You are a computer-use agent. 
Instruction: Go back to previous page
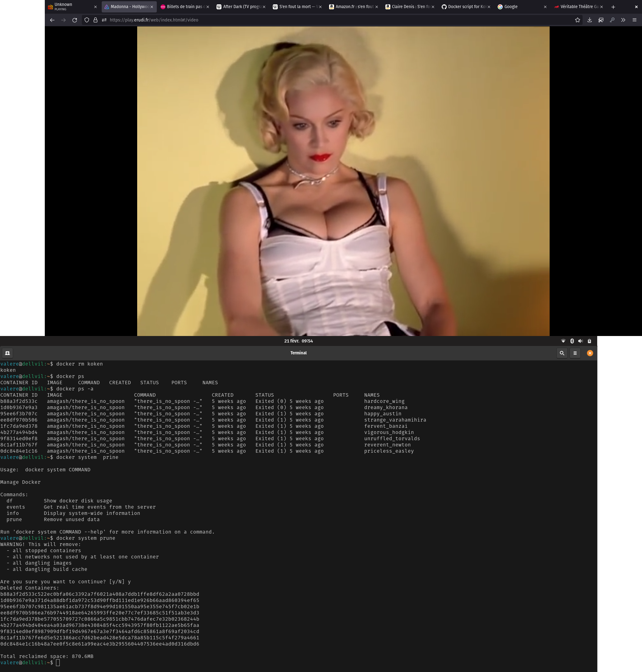[52, 20]
